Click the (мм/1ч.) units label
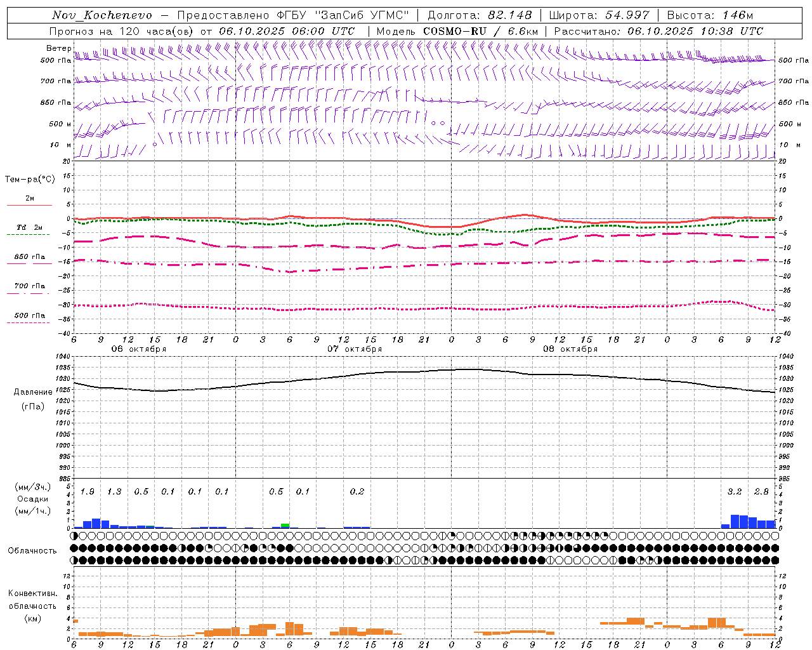 click(32, 511)
